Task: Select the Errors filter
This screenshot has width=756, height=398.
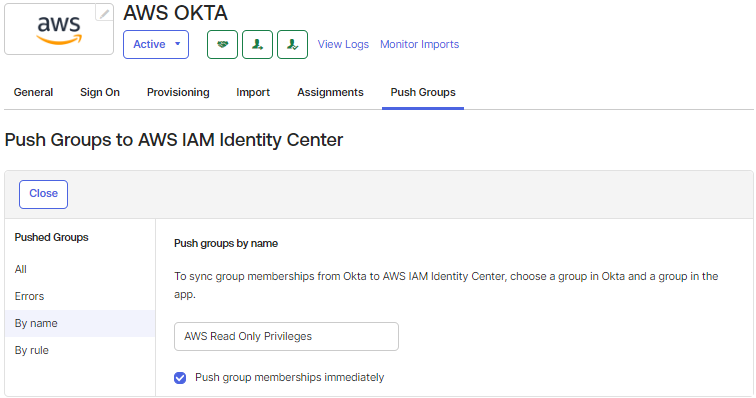Action: [29, 296]
